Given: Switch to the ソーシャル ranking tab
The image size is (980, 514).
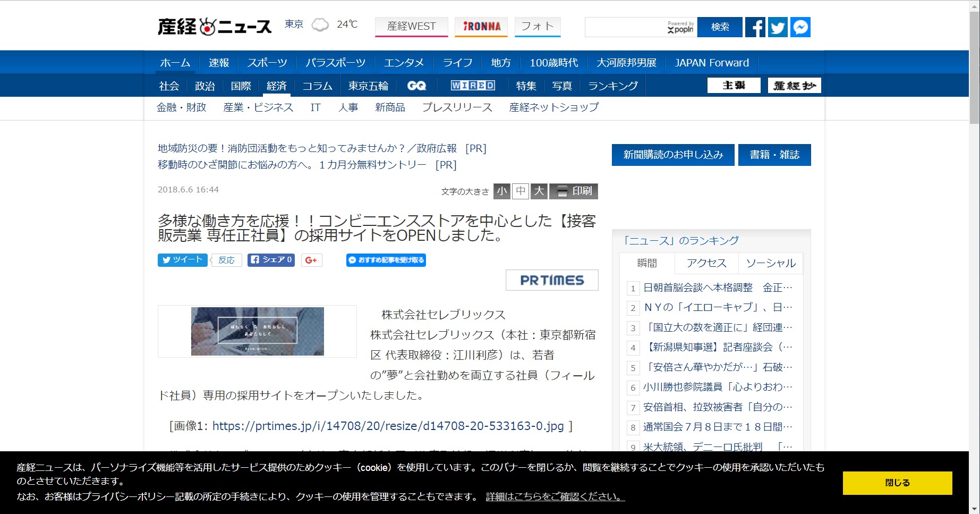Looking at the screenshot, I should pos(771,263).
